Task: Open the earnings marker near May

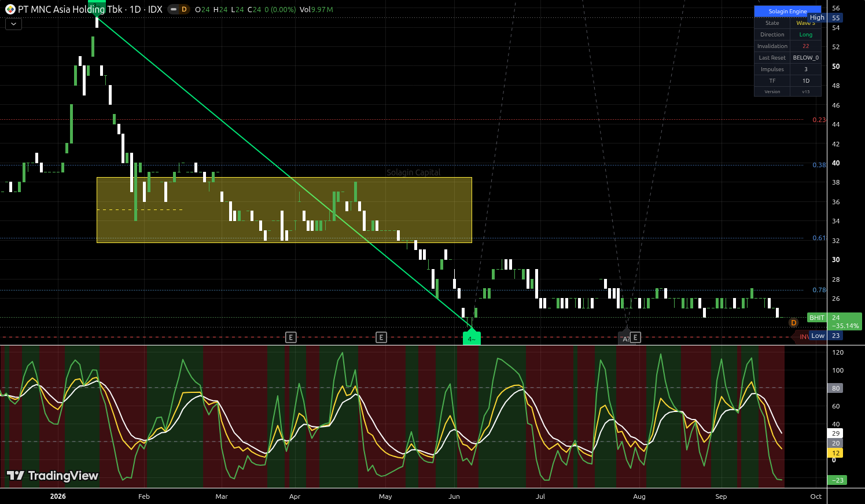Action: pyautogui.click(x=381, y=337)
